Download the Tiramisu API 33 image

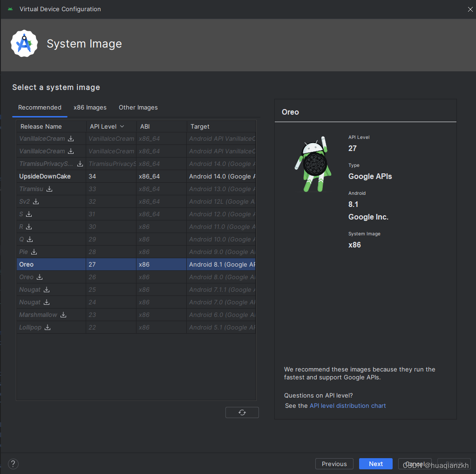click(49, 189)
